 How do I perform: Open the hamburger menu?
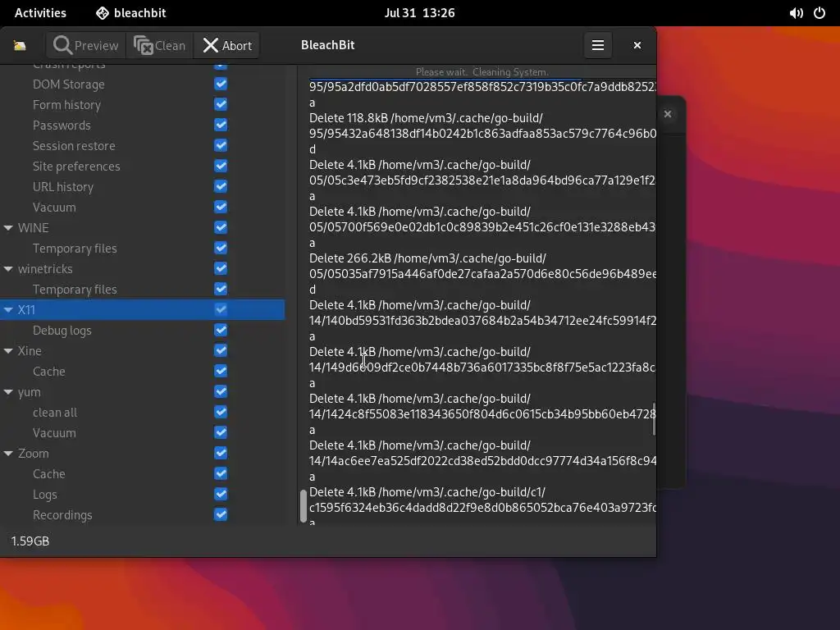(598, 46)
